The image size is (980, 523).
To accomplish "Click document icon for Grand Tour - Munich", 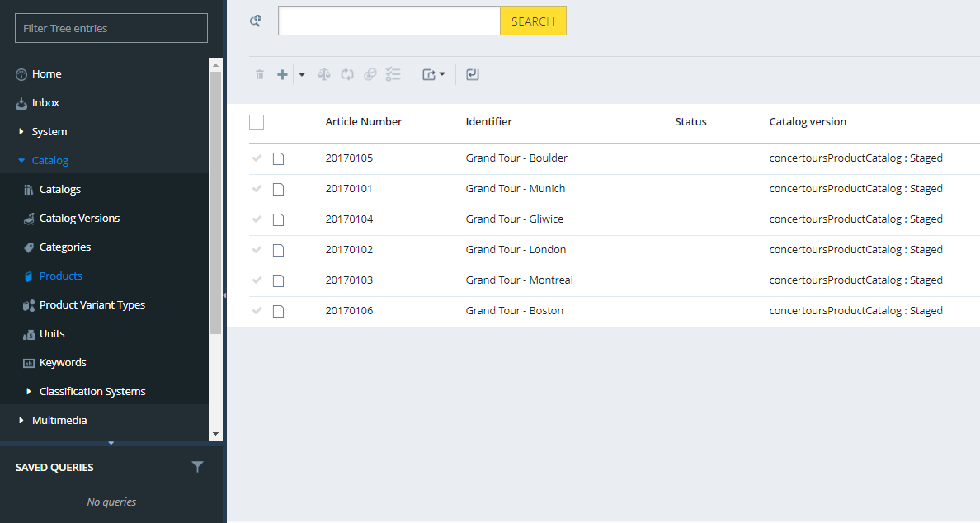I will click(278, 190).
